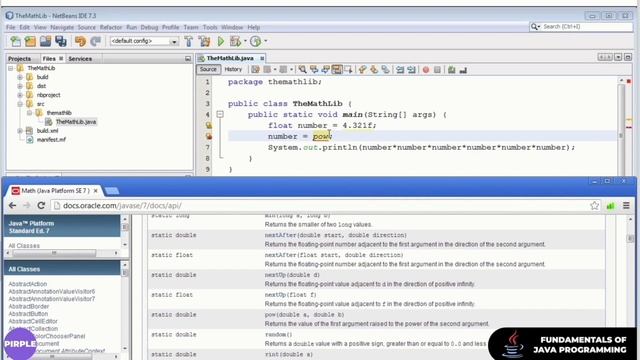Screen dimensions: 640x360
Task: Run the project with green play icon
Action: pos(221,41)
